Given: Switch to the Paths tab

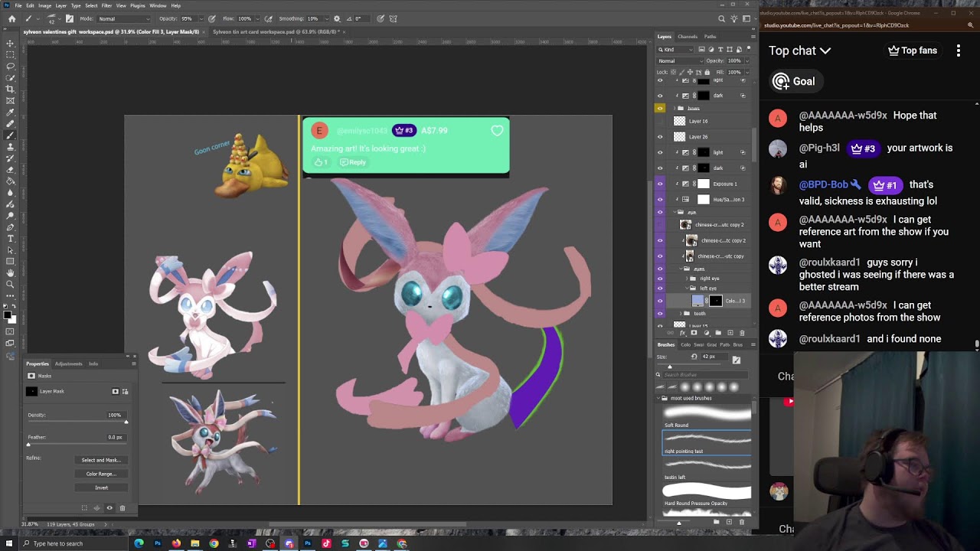Looking at the screenshot, I should pyautogui.click(x=710, y=37).
